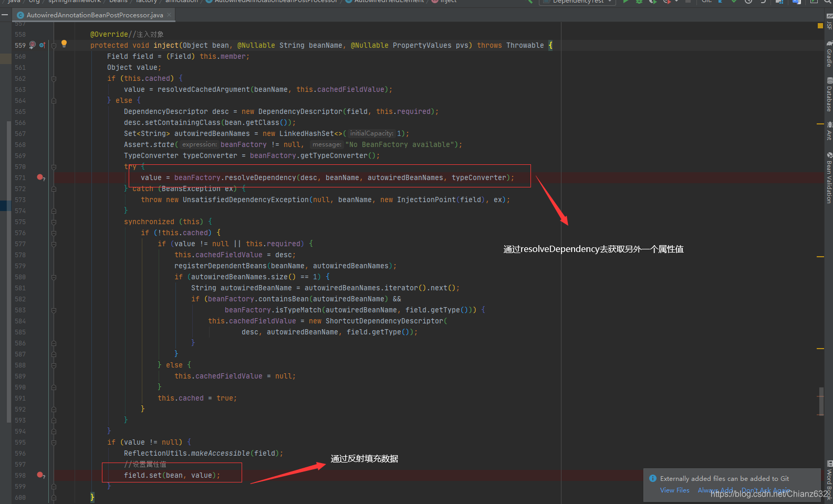Click the overriding method gutter icon on line 559
Image resolution: width=833 pixels, height=504 pixels.
(x=42, y=45)
